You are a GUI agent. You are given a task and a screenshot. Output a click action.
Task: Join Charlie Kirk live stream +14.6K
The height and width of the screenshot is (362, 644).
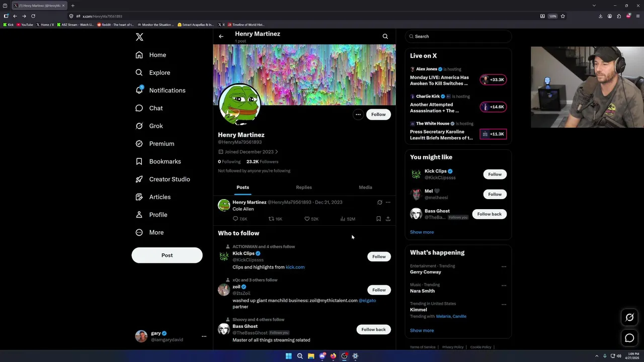coord(493,107)
